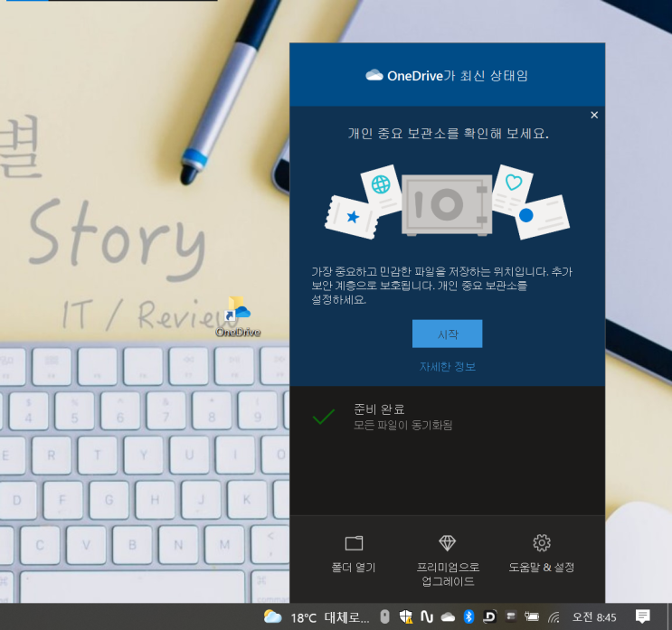
Task: Click the wave-shaped tray icon
Action: [427, 616]
